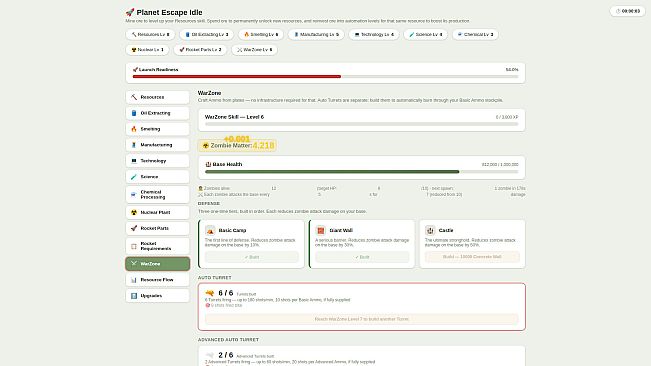This screenshot has width=651, height=366.
Task: Click the 0 / 3,000 XP text
Action: 507,117
